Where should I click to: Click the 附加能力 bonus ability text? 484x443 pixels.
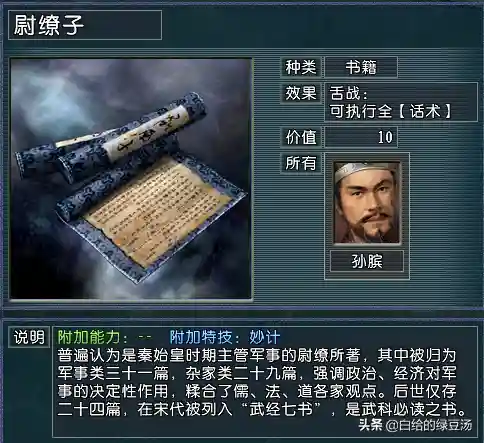(x=104, y=337)
